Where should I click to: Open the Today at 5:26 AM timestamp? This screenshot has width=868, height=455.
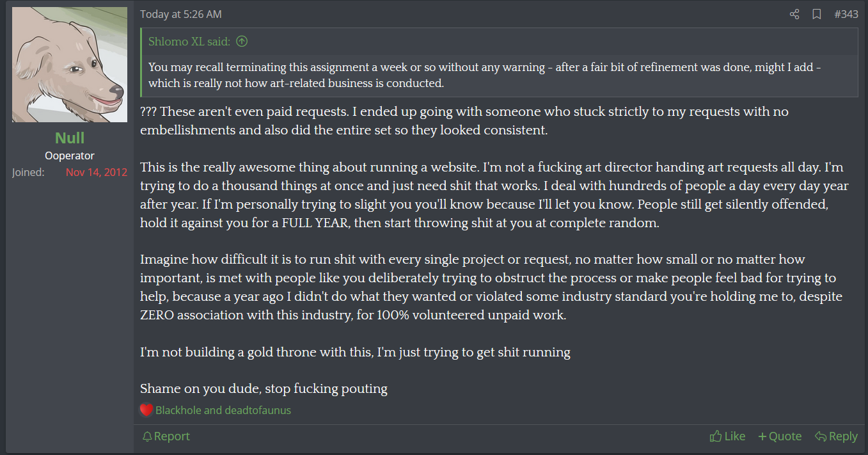[x=181, y=14]
